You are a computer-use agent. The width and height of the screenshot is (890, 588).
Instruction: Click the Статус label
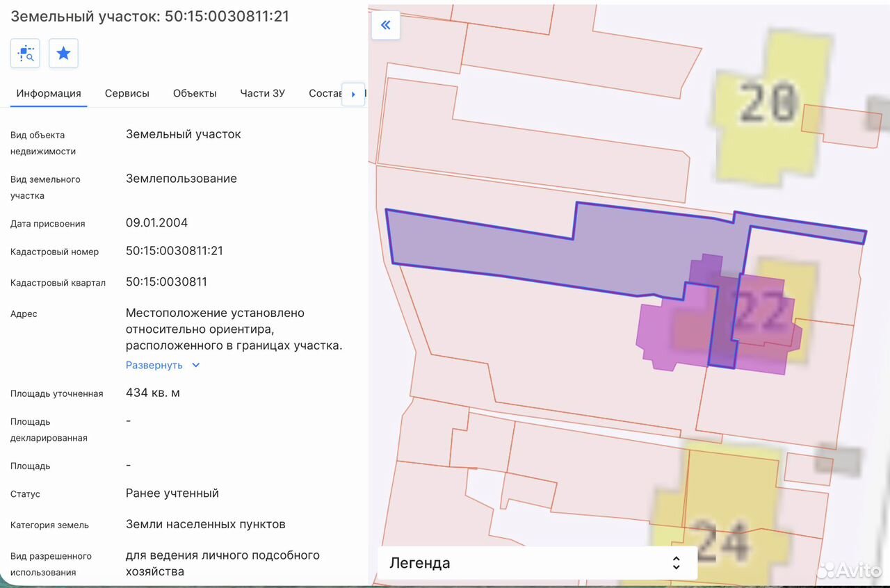pyautogui.click(x=25, y=494)
